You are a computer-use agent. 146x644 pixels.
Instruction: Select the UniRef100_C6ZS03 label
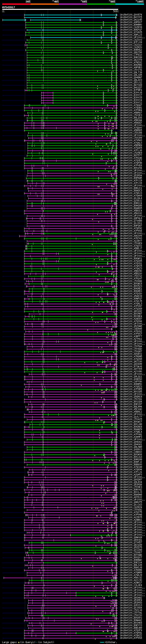[x=131, y=40]
